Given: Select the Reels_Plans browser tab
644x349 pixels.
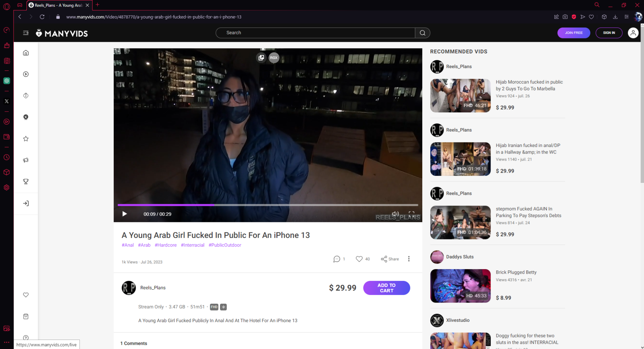Looking at the screenshot, I should [59, 5].
